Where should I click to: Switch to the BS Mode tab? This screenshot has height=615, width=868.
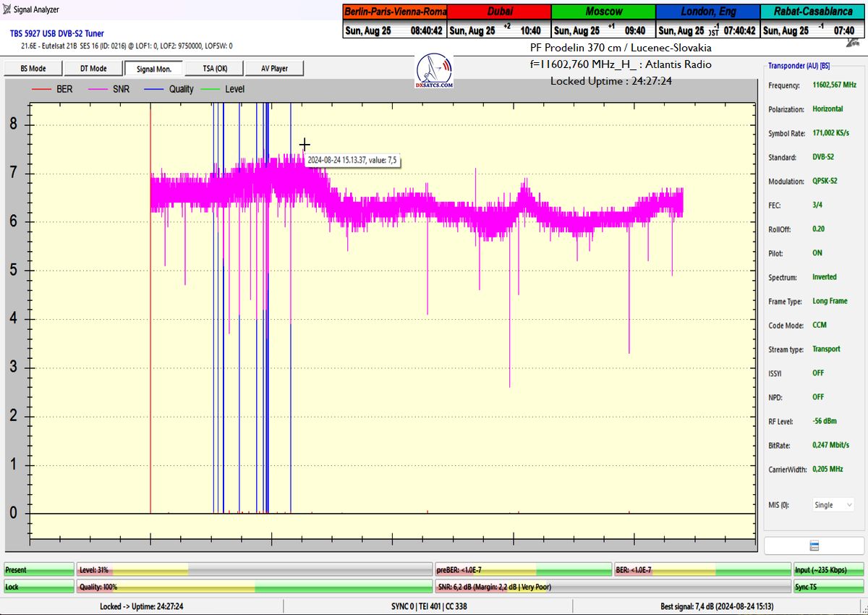pyautogui.click(x=32, y=69)
